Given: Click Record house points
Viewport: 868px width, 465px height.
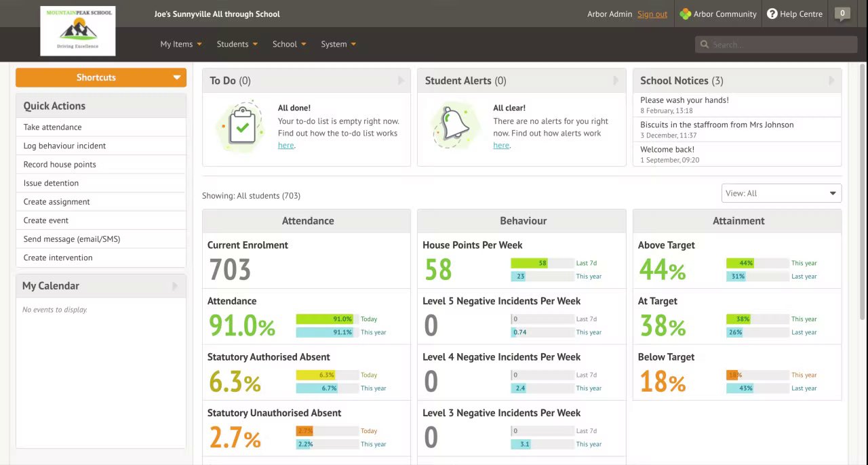Looking at the screenshot, I should click(x=101, y=165).
